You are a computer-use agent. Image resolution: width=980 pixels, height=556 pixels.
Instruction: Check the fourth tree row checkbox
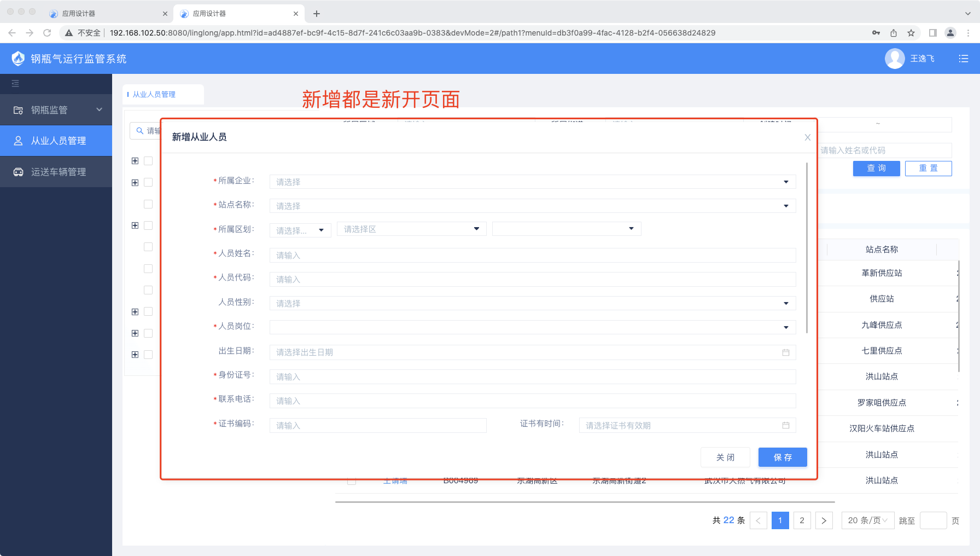[148, 225]
